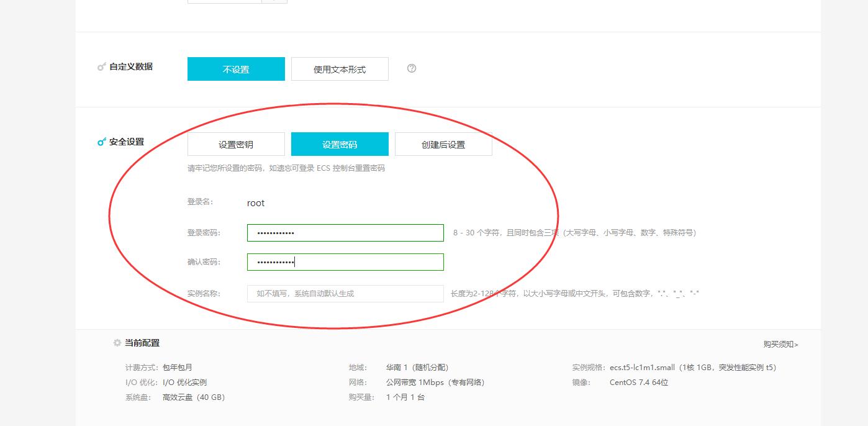Image resolution: width=868 pixels, height=426 pixels.
Task: Select the I/O 优化实例 text
Action: pos(184,383)
